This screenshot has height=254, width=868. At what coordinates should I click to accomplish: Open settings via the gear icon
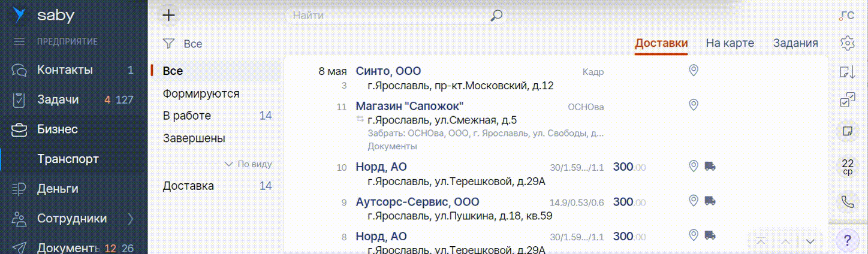coord(847,43)
